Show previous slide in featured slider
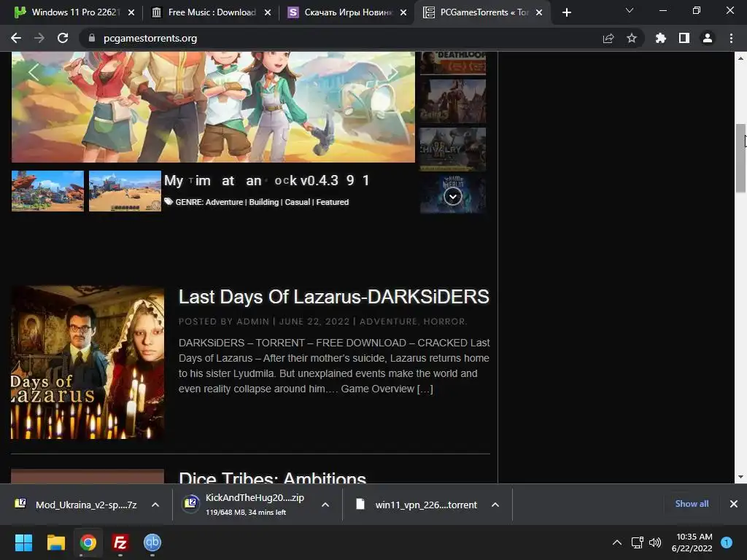The height and width of the screenshot is (560, 747). click(33, 72)
